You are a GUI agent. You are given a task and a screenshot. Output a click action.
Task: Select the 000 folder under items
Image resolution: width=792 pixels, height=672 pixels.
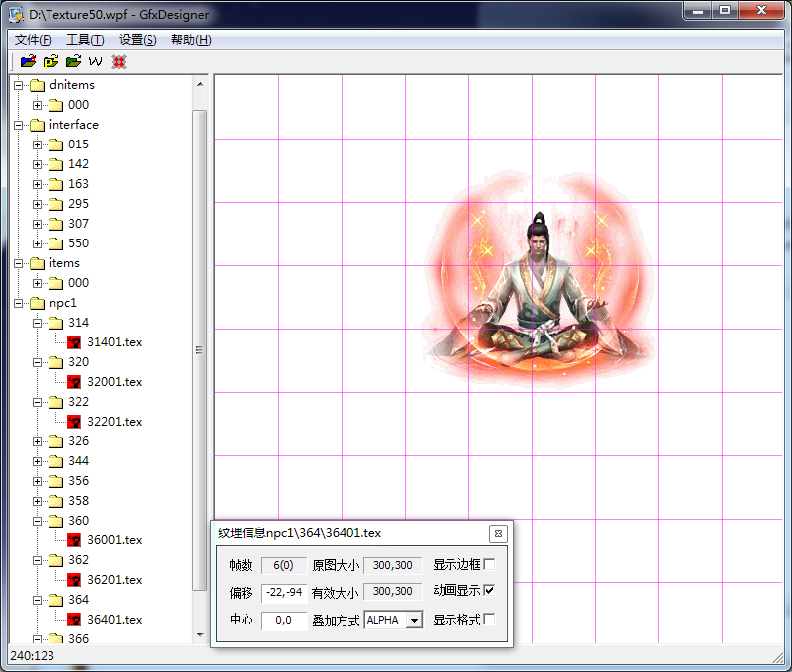(x=78, y=283)
